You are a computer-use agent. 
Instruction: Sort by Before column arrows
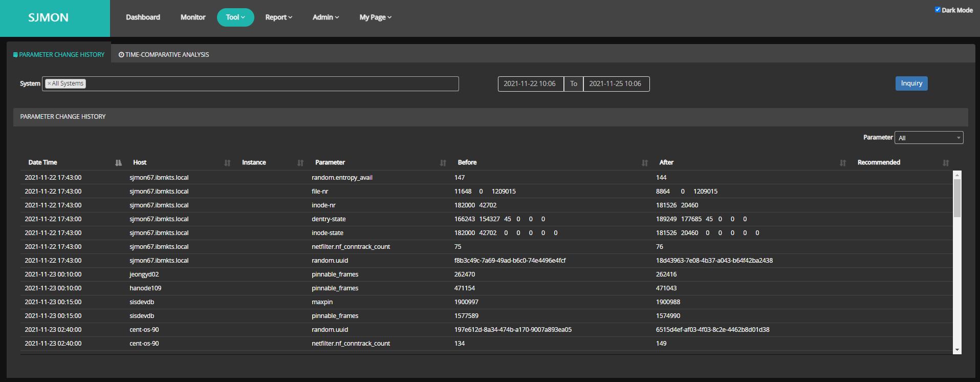pos(645,163)
